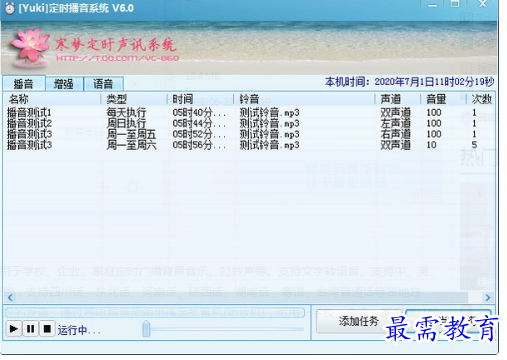Switch to the 播音 tab
This screenshot has width=507, height=360.
point(23,84)
